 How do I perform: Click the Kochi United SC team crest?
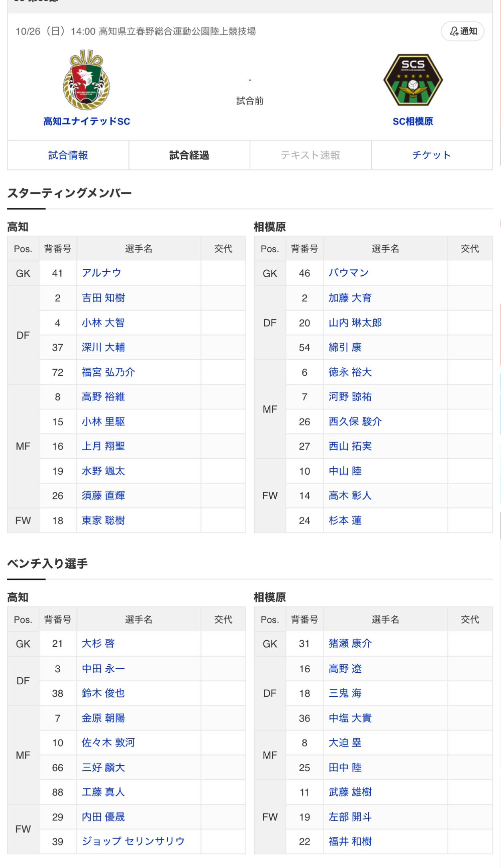click(x=86, y=80)
